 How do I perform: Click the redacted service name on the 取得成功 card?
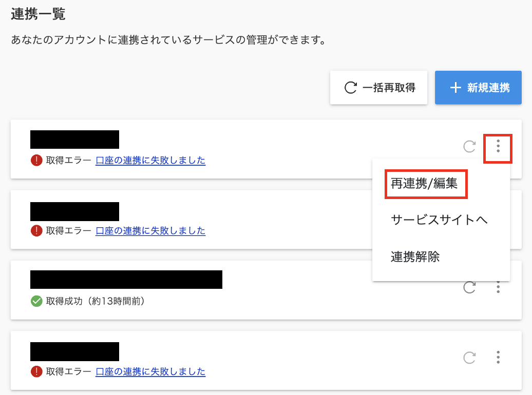[126, 280]
